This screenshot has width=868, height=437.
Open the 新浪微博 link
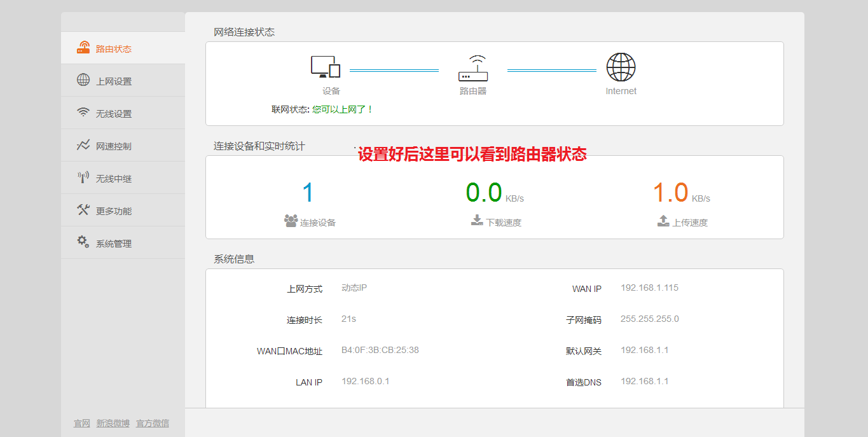113,422
